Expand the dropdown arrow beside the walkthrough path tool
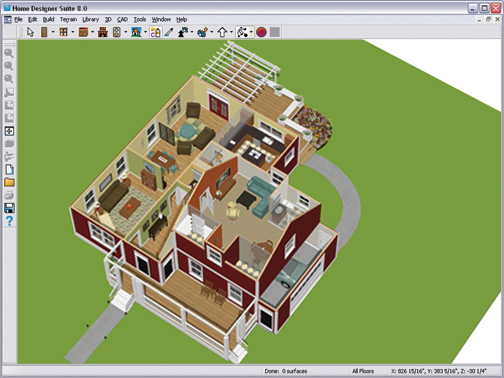This screenshot has height=378, width=504. [251, 32]
